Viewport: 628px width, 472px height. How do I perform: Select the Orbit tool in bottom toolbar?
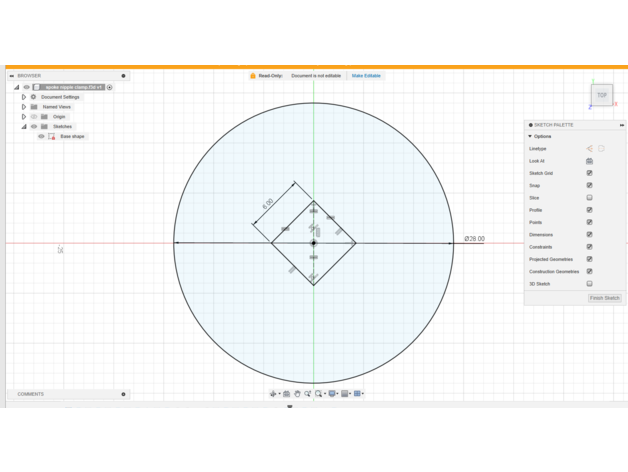point(273,394)
